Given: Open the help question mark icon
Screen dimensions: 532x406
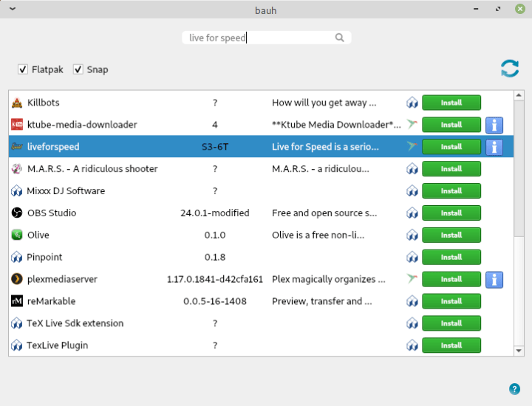Looking at the screenshot, I should [514, 389].
